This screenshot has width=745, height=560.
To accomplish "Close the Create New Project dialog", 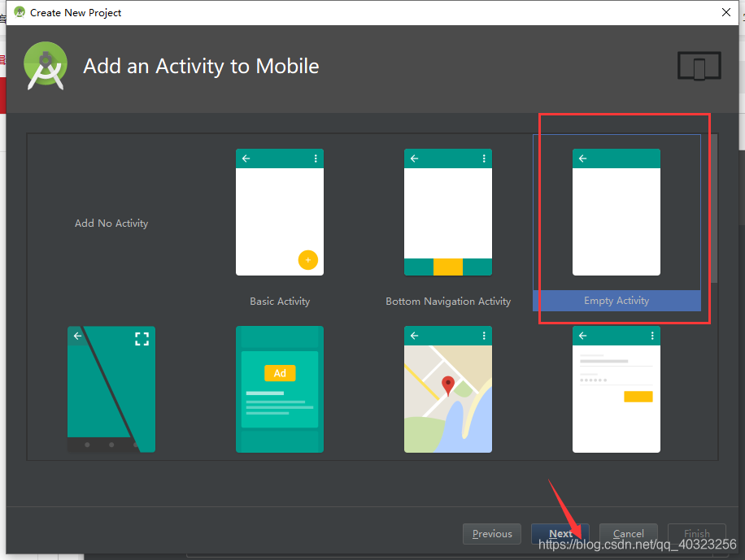I will [x=726, y=12].
